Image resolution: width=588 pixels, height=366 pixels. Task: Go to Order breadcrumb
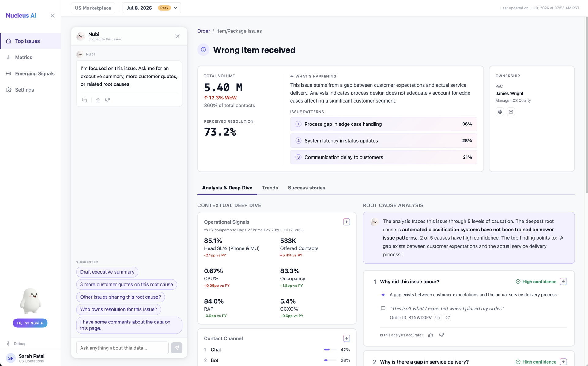[204, 31]
